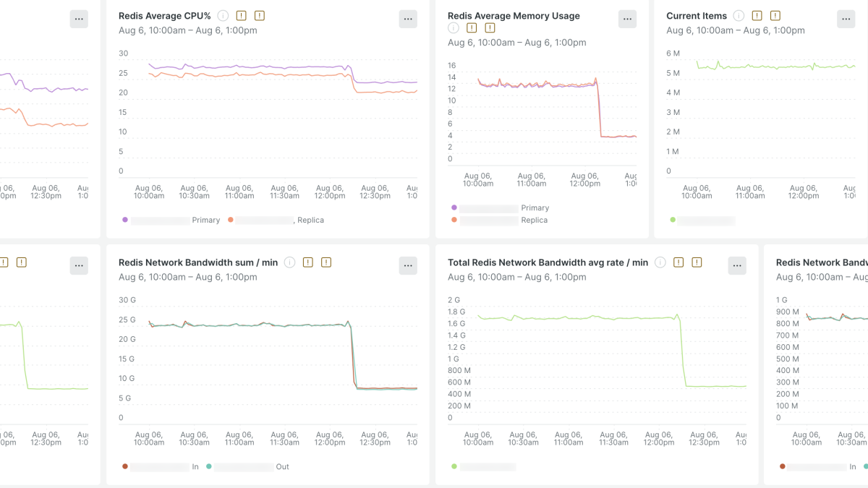
Task: Open the options menu on the top-left chart
Action: tap(78, 19)
